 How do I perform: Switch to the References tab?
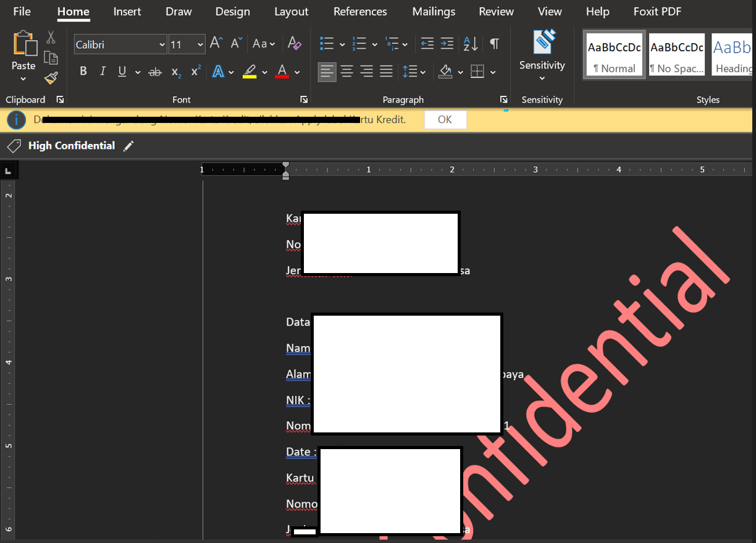(x=360, y=12)
